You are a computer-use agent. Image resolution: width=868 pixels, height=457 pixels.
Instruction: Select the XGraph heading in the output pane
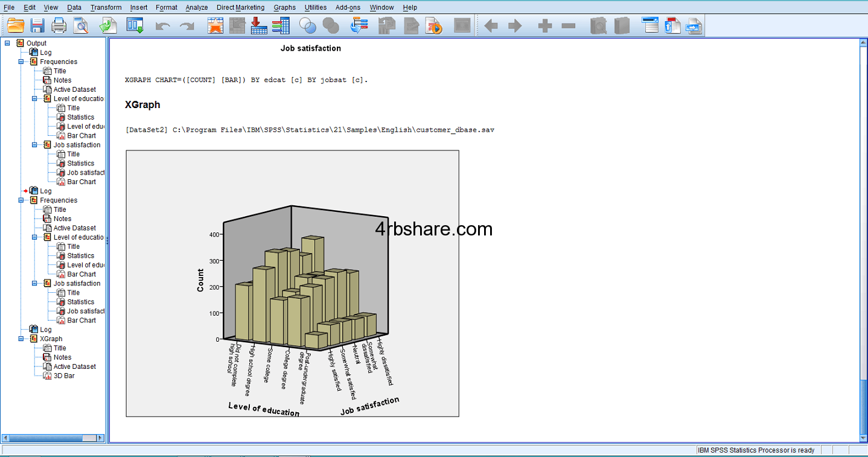(142, 104)
